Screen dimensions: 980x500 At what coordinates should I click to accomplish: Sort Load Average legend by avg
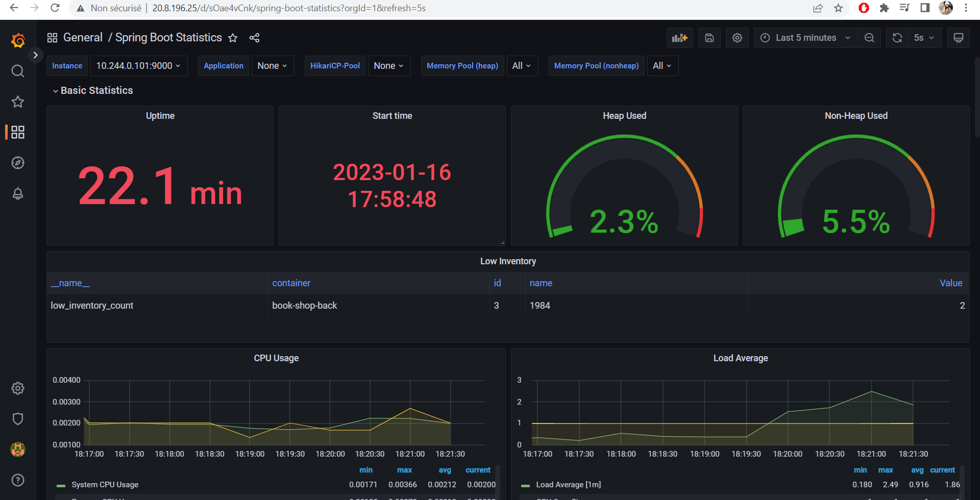[x=917, y=470]
